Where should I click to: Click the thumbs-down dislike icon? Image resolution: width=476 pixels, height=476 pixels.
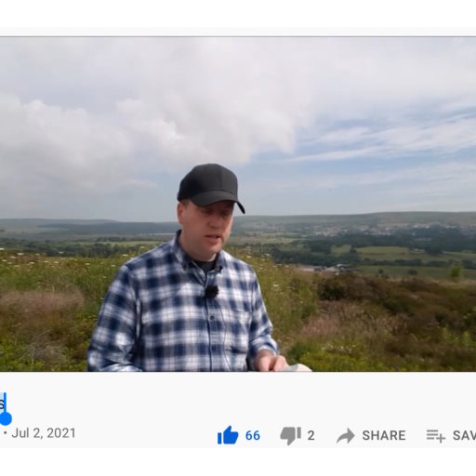290,436
